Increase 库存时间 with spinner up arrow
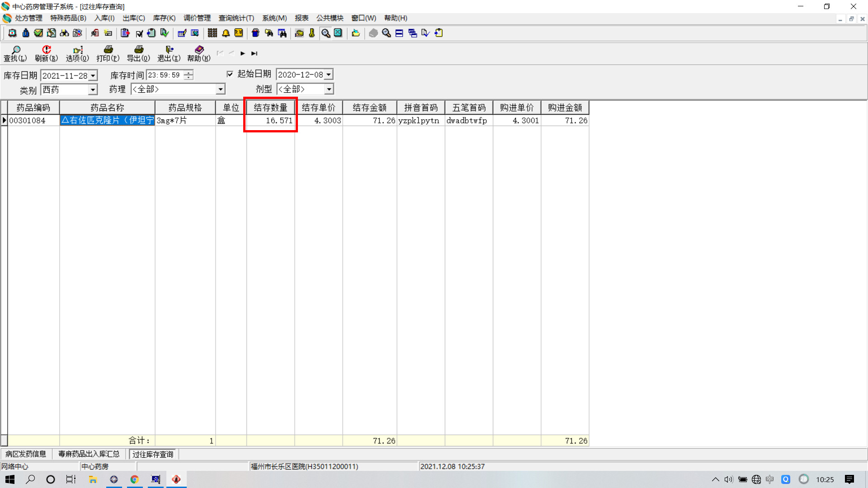Screen dimensions: 868x488 click(x=189, y=73)
